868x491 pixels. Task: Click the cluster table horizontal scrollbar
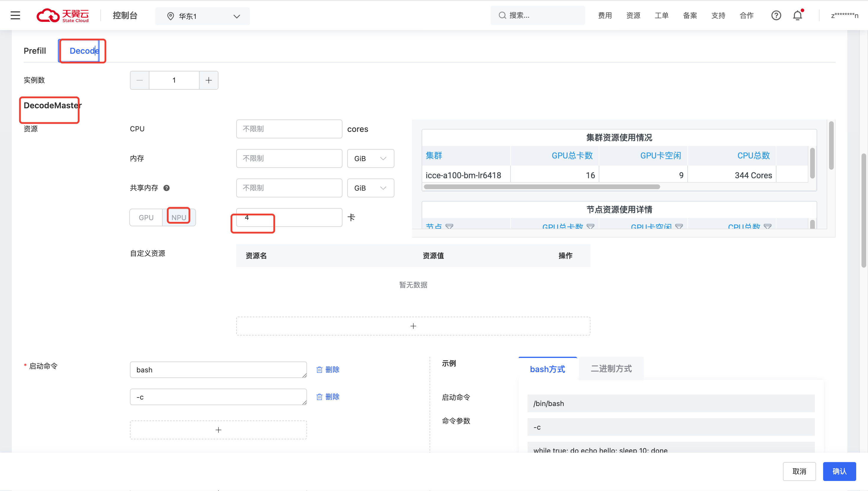click(x=541, y=187)
